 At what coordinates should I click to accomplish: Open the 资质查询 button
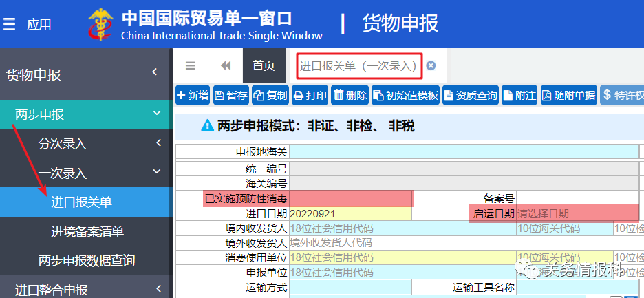[x=471, y=95]
